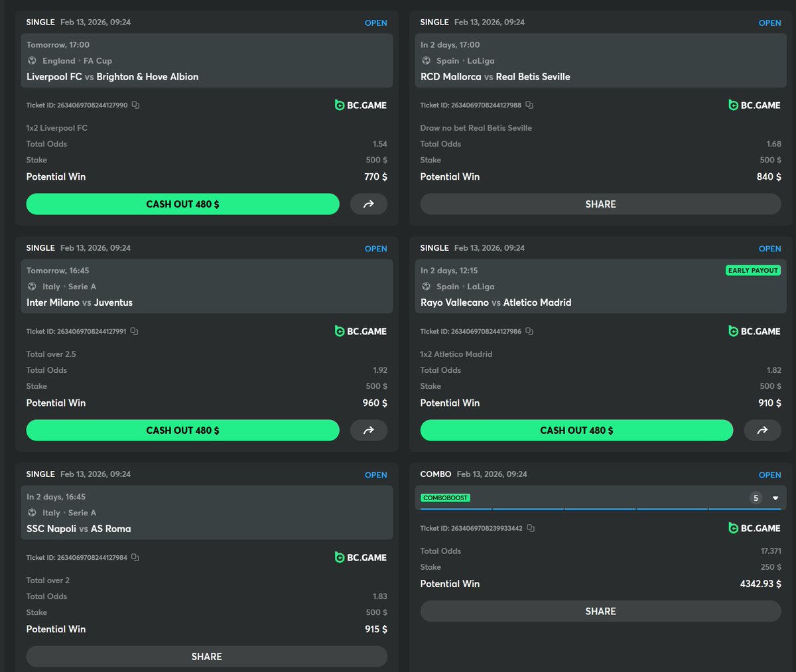796x672 pixels.
Task: Cash out 480 $ on the Rayo Vallecano bet
Action: 576,431
